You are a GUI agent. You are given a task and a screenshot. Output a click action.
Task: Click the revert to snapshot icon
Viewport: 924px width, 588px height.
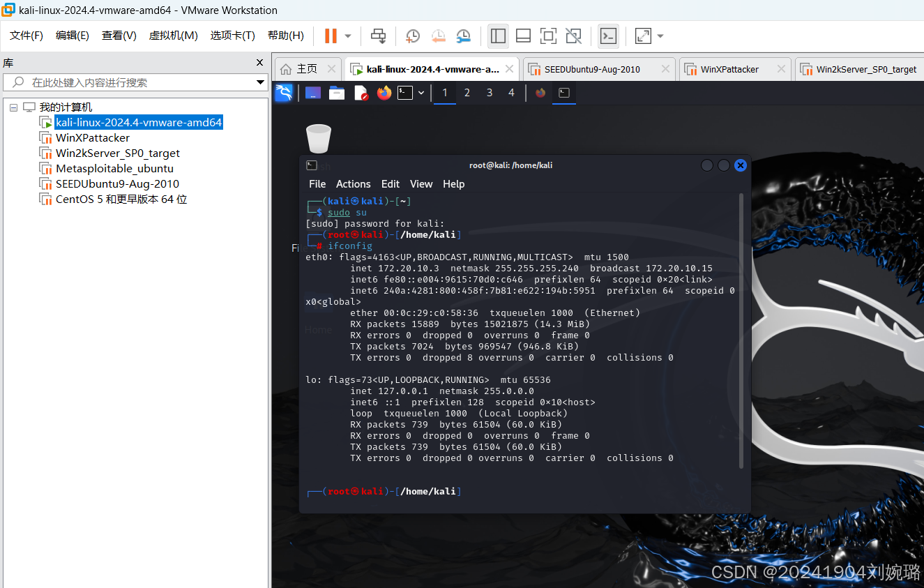point(438,36)
